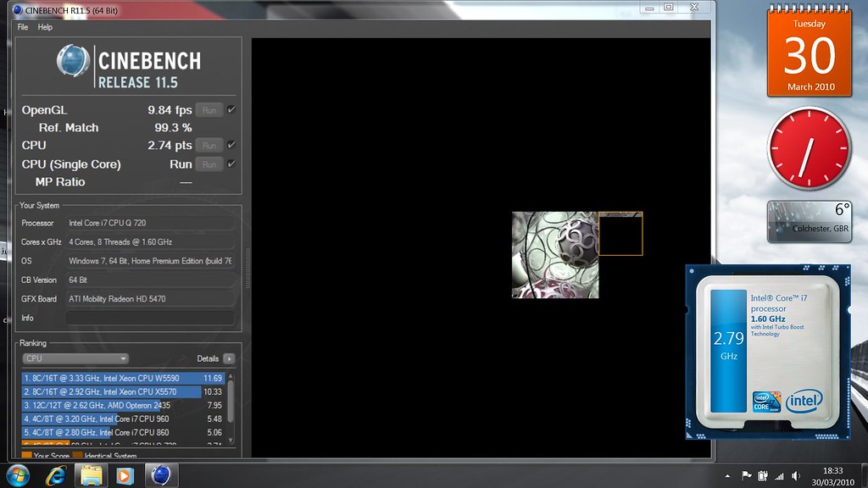Click the volume speaker tray icon
The height and width of the screenshot is (488, 868).
[796, 475]
